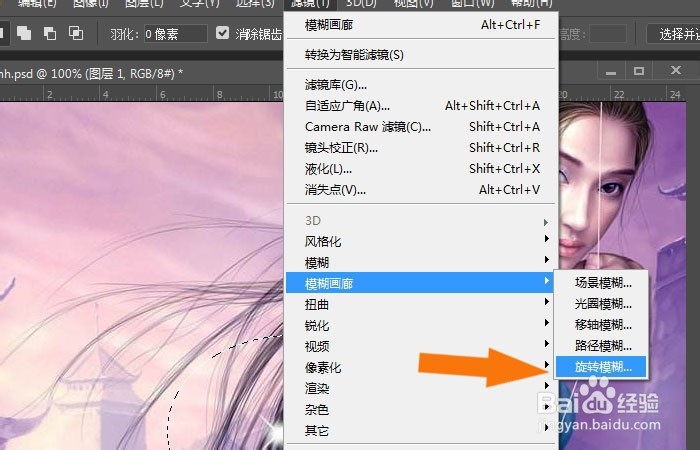Choose 模糊画廊 at top of filter menu
Screen dimensions: 700x450
click(x=421, y=25)
